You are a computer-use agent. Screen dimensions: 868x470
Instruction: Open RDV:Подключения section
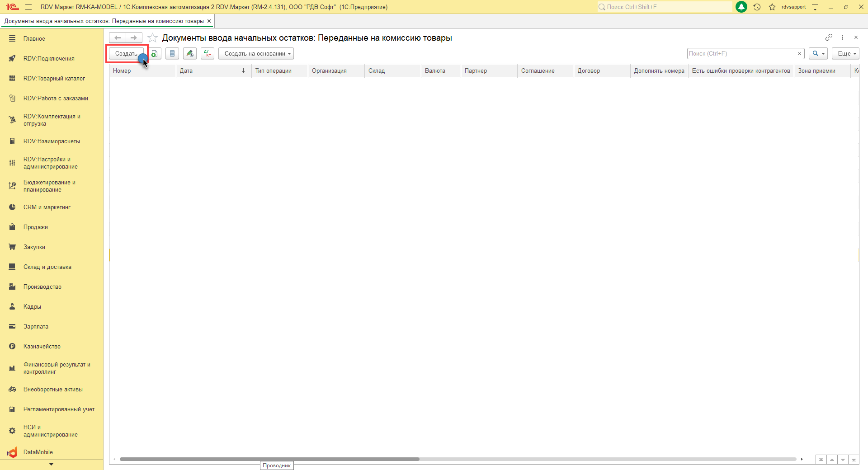(52, 59)
